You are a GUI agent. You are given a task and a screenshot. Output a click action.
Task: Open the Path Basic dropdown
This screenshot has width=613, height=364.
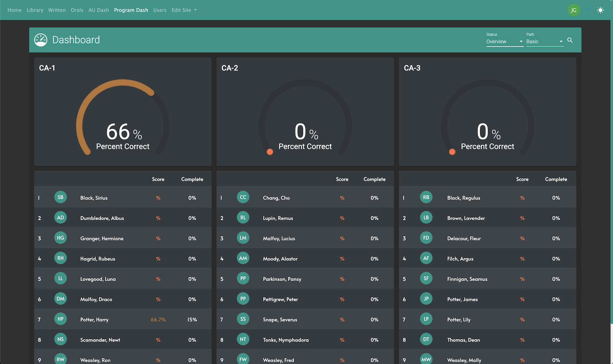pos(544,42)
